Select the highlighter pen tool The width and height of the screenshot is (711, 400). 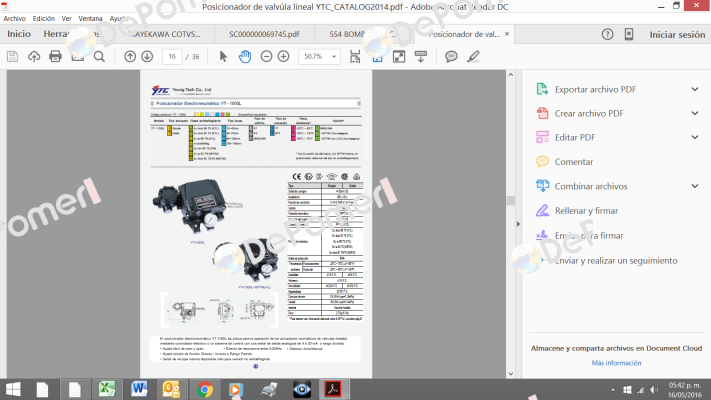pyautogui.click(x=473, y=56)
